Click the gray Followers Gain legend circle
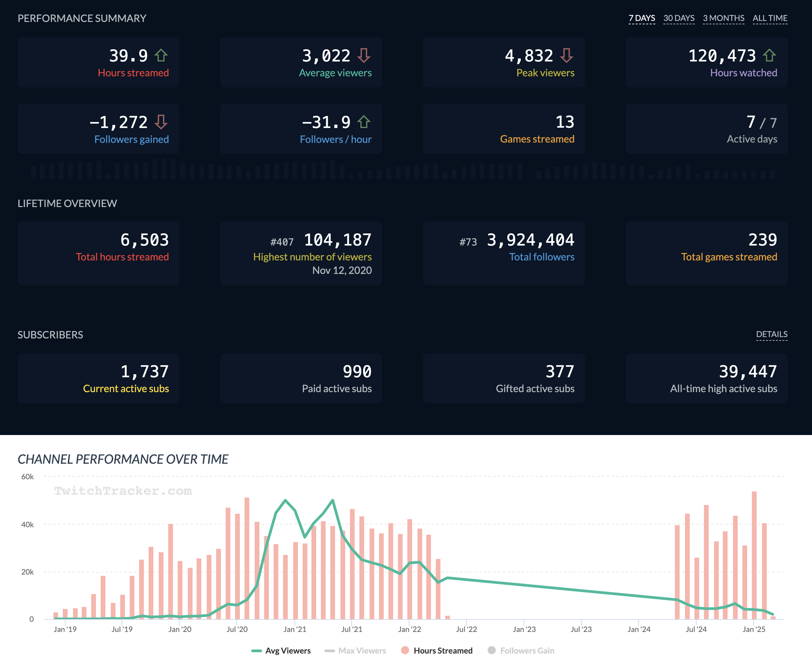The image size is (812, 662). (491, 650)
